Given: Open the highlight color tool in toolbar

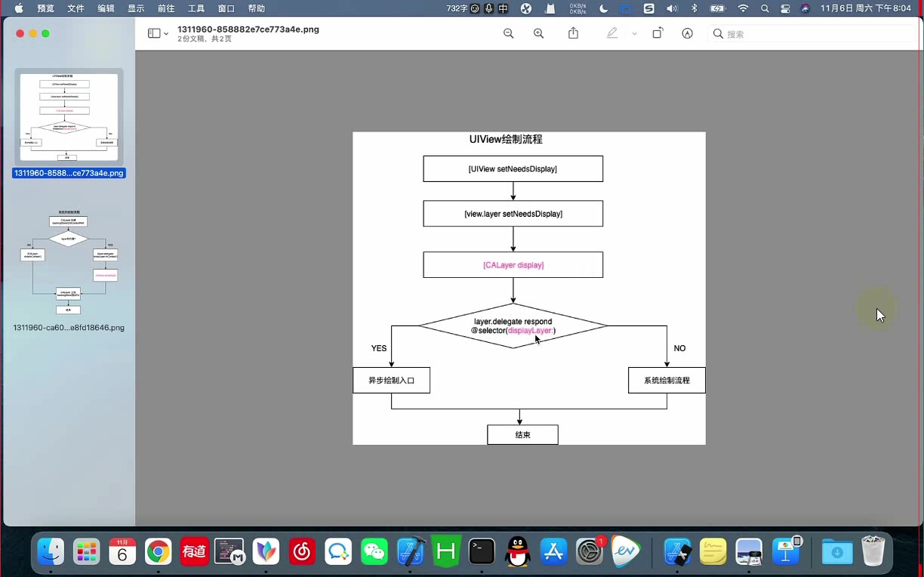Looking at the screenshot, I should coord(687,33).
